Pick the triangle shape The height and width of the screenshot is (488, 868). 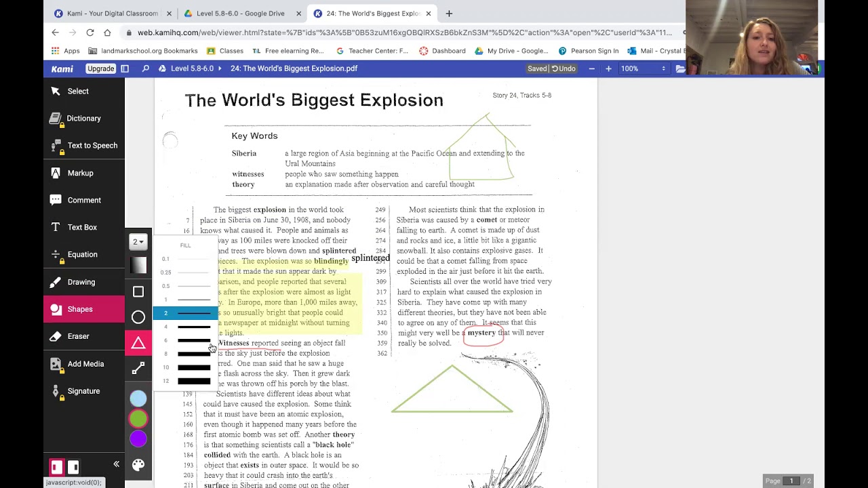tap(138, 343)
